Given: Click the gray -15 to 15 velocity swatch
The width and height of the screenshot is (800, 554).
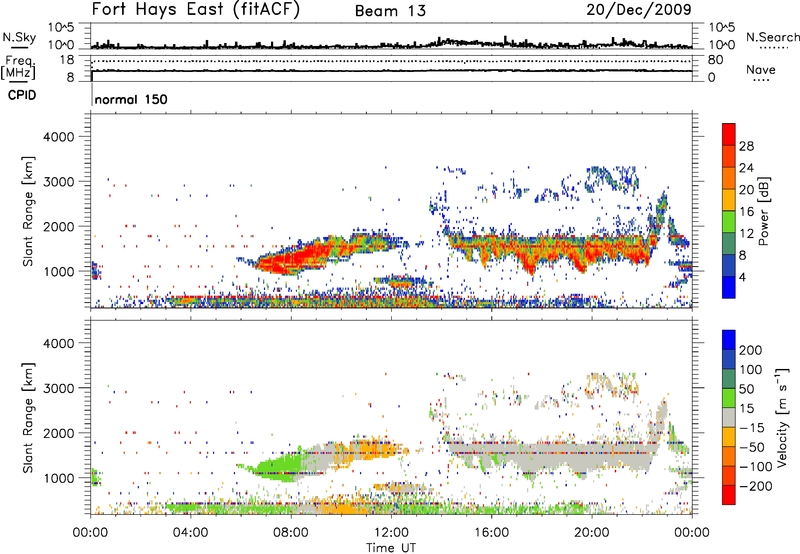Looking at the screenshot, I should coord(729,417).
